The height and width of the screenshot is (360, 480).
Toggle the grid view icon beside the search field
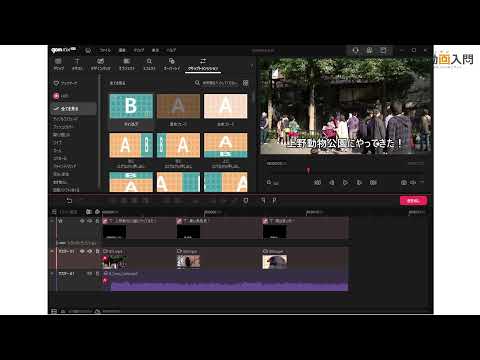246,83
